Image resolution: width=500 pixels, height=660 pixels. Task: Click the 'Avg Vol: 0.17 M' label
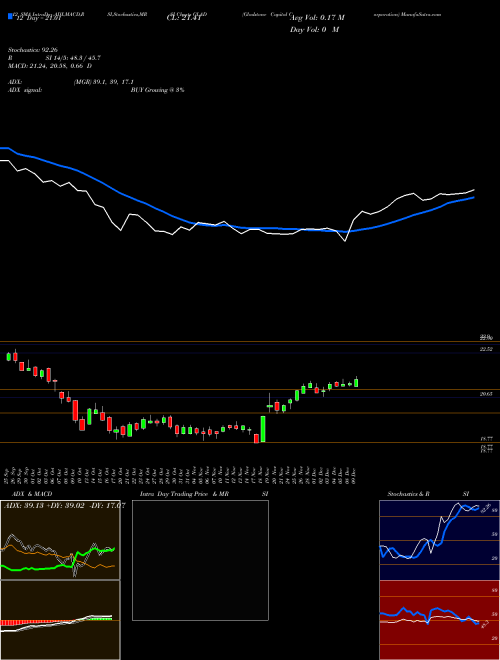pos(317,18)
